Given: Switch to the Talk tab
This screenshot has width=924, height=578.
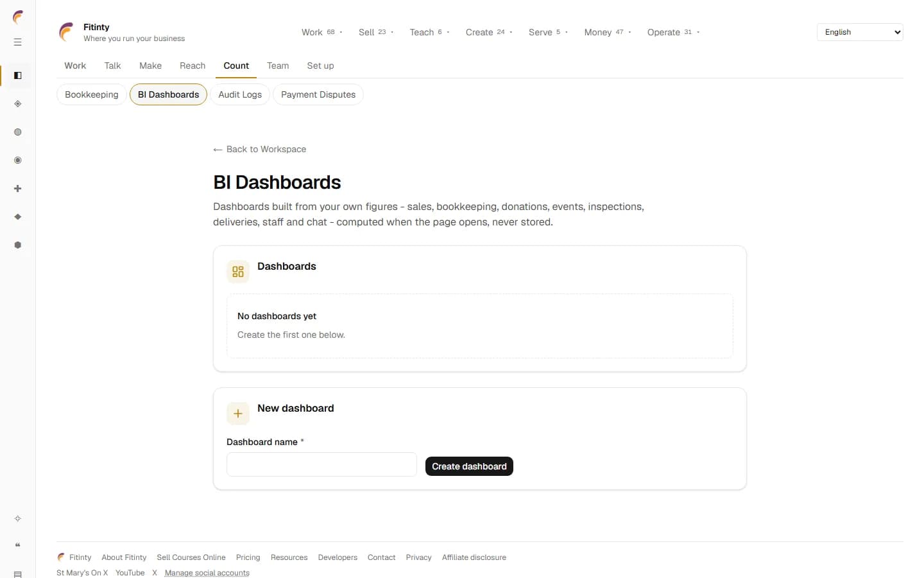Looking at the screenshot, I should coord(112,66).
